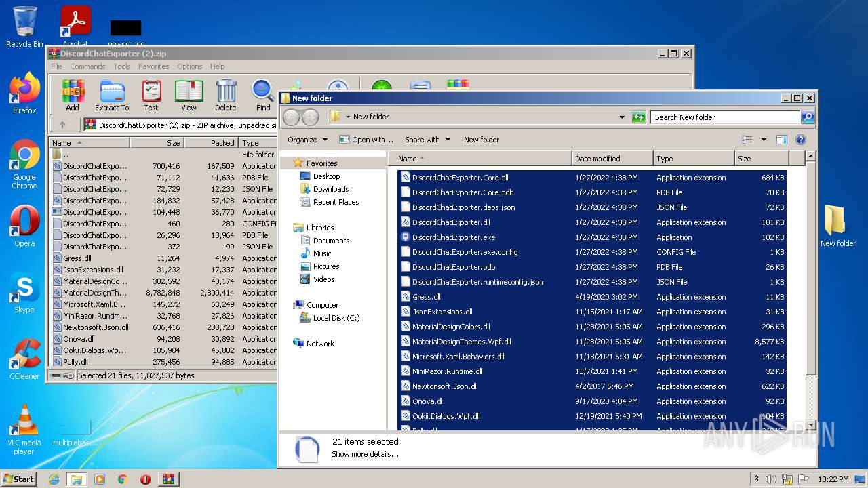868x488 pixels.
Task: Open VLC media player desktop shortcut
Action: [24, 429]
